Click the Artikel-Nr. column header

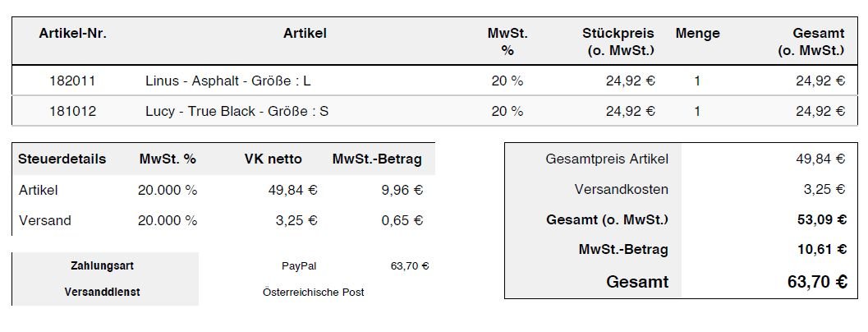click(x=72, y=33)
